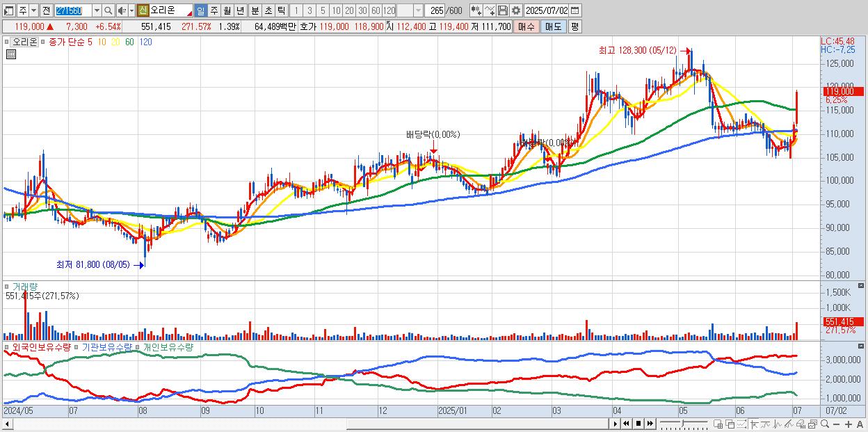Open chart settings gear icon
Screen dimensions: 868x432
[x=515, y=10]
